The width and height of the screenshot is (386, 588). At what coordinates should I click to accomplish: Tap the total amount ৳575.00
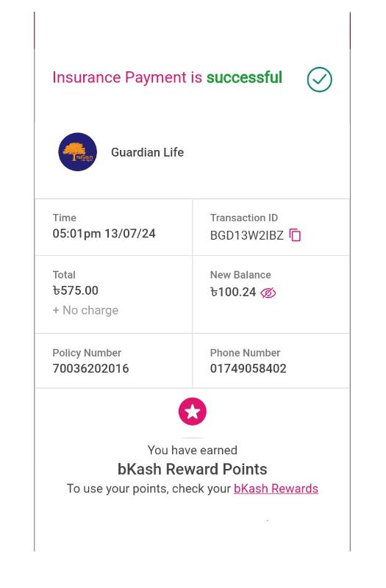point(76,290)
